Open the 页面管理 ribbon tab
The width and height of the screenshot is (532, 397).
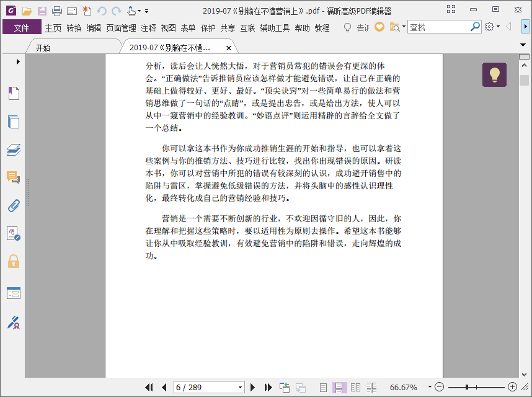[x=121, y=28]
